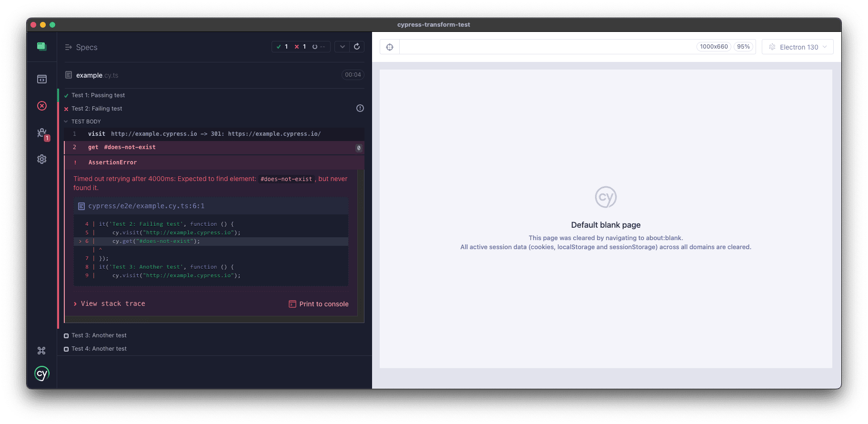
Task: Open the Electron 130 browser dropdown
Action: (x=797, y=47)
